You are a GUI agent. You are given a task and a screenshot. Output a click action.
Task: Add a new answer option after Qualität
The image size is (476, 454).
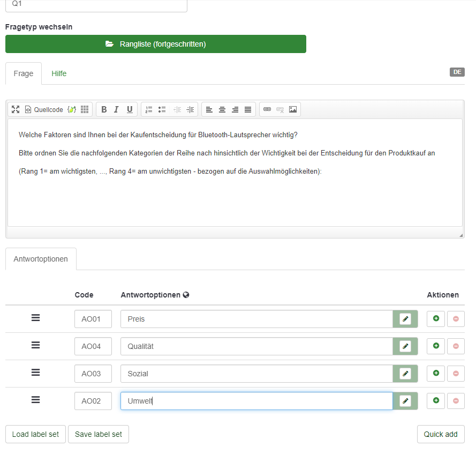[435, 346]
